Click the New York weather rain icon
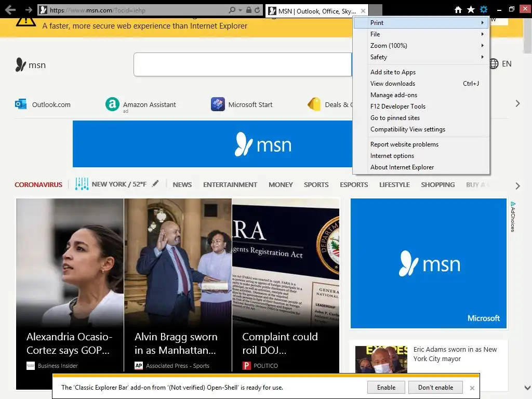The image size is (532, 399). tap(82, 183)
